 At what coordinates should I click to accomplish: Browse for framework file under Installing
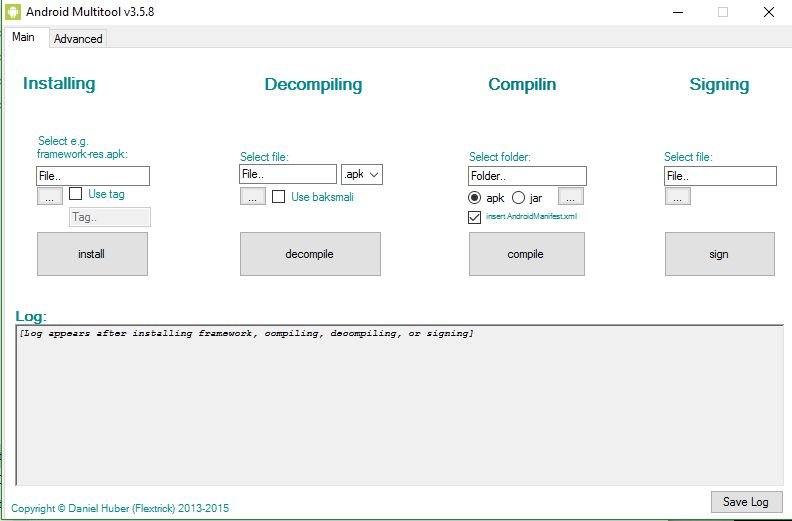point(50,196)
